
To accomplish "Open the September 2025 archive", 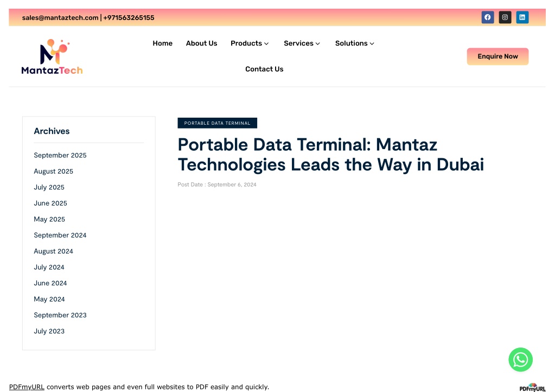I will tap(60, 155).
